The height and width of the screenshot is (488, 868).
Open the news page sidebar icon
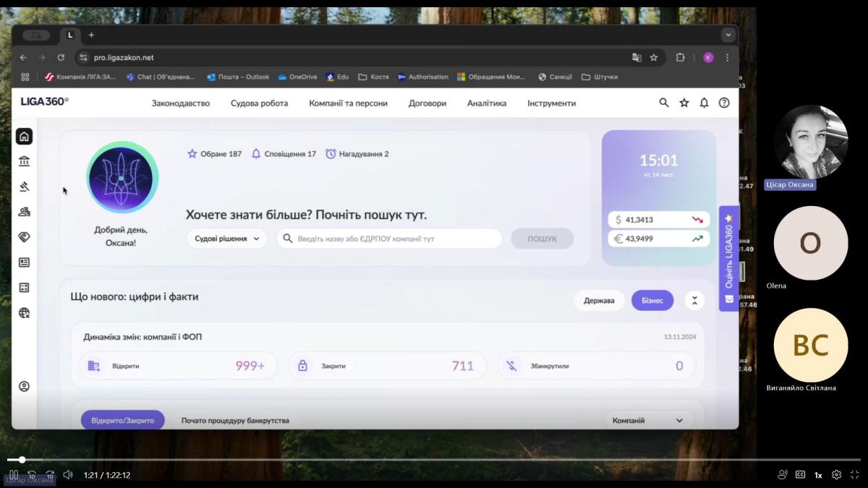tap(25, 262)
